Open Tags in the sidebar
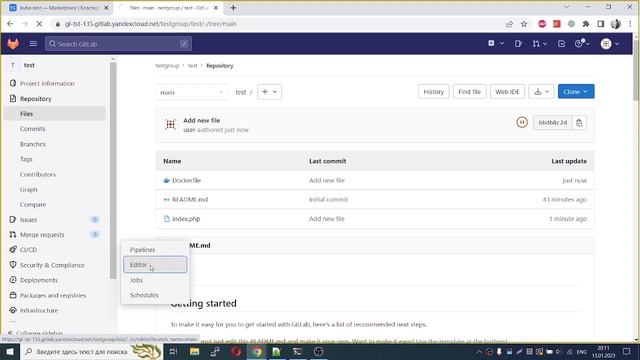 click(26, 159)
